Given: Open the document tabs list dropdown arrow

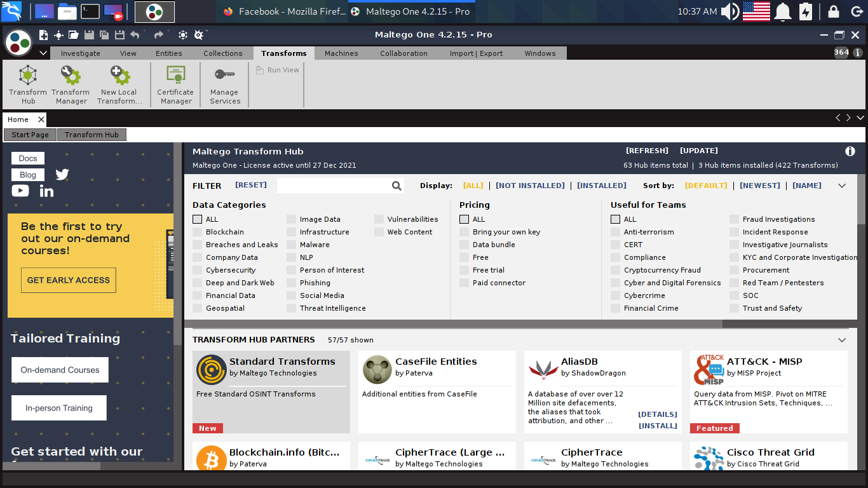Looking at the screenshot, I should 860,118.
